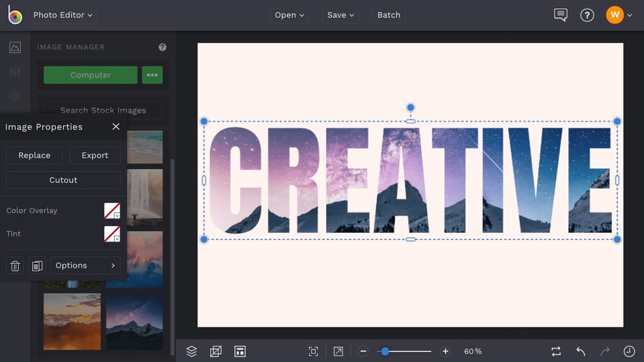The width and height of the screenshot is (644, 362).
Task: Click the zoom in plus button
Action: pyautogui.click(x=445, y=351)
